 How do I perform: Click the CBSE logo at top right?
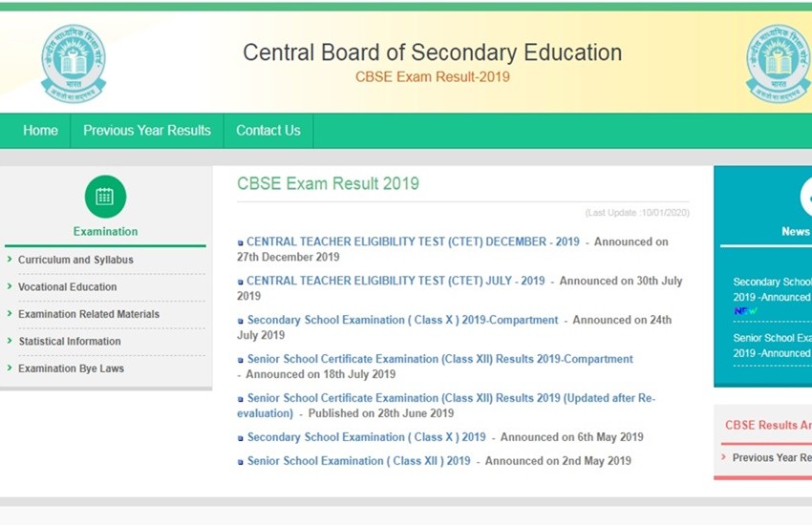778,63
